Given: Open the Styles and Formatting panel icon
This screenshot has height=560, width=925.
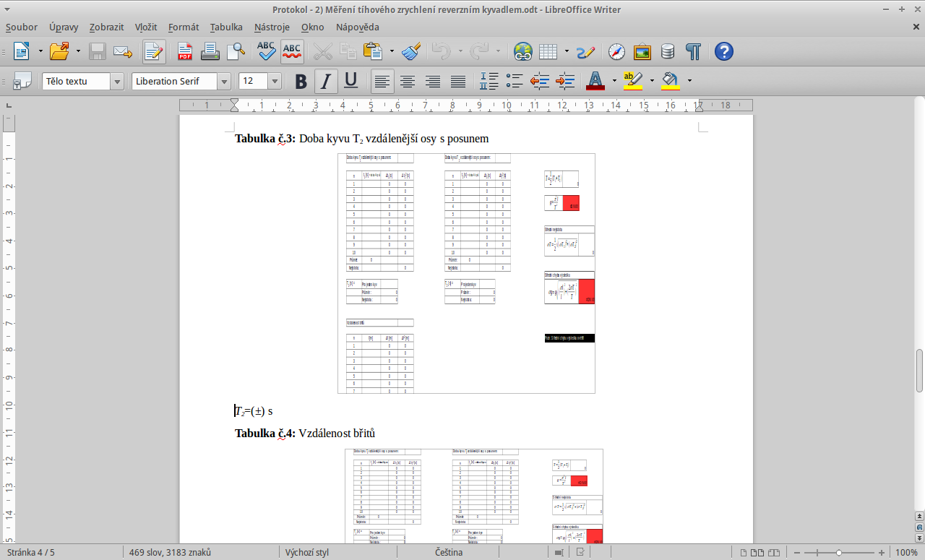Looking at the screenshot, I should point(22,81).
